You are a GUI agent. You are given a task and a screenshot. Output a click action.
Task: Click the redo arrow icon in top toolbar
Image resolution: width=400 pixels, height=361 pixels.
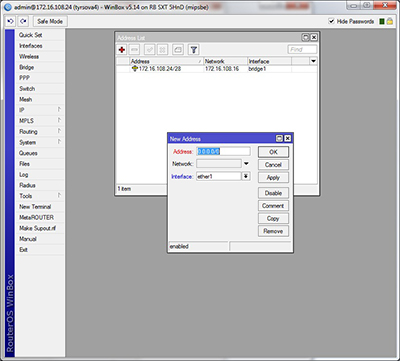click(23, 21)
